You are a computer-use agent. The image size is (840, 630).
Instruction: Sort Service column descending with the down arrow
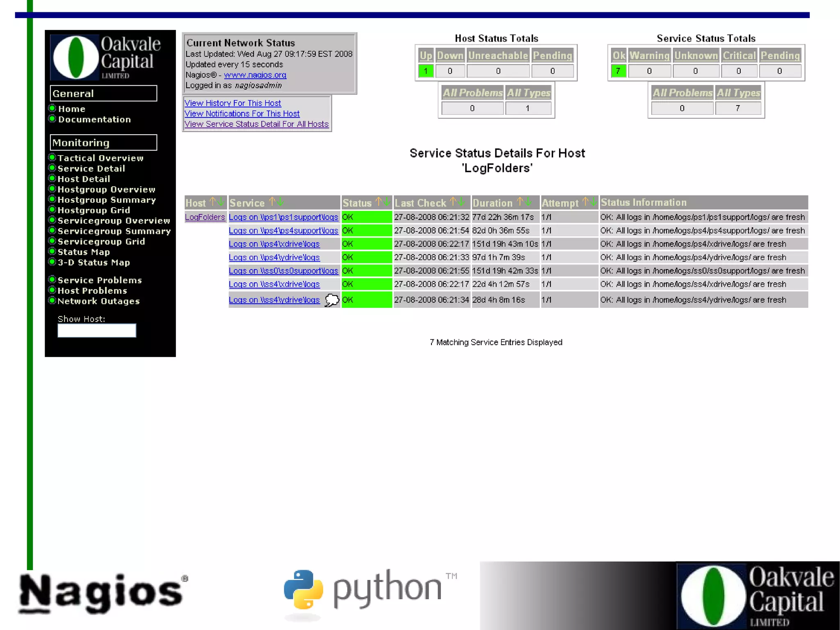click(281, 202)
